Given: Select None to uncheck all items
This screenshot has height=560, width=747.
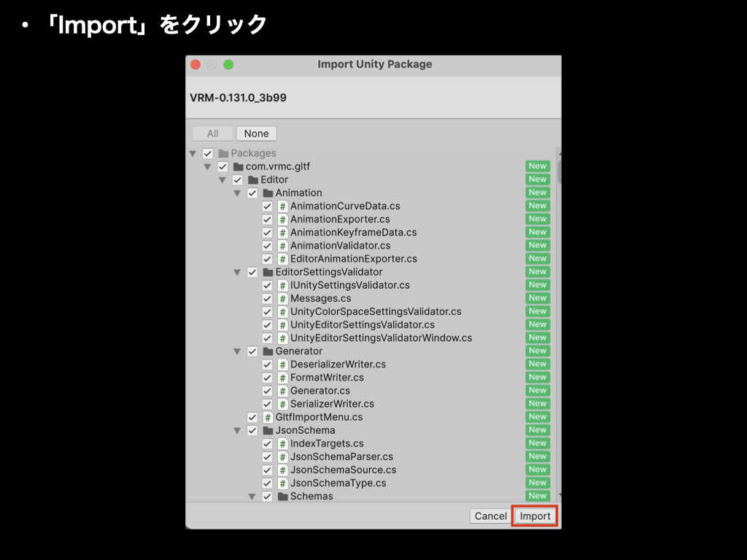Looking at the screenshot, I should [256, 134].
